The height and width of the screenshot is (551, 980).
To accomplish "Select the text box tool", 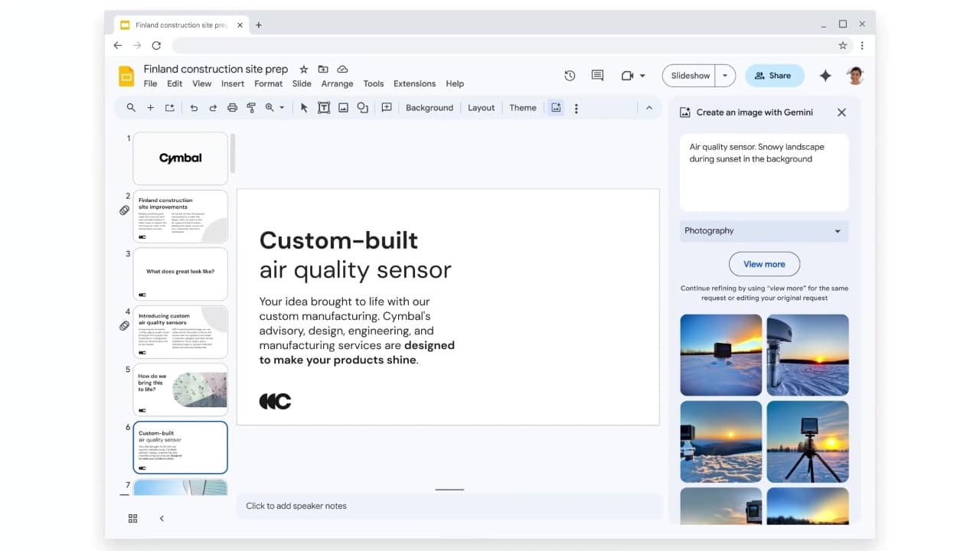I will click(x=324, y=108).
